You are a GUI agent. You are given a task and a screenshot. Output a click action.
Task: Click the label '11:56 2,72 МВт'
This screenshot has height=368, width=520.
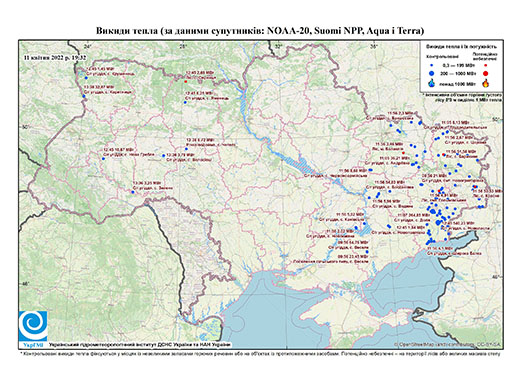coord(340,231)
